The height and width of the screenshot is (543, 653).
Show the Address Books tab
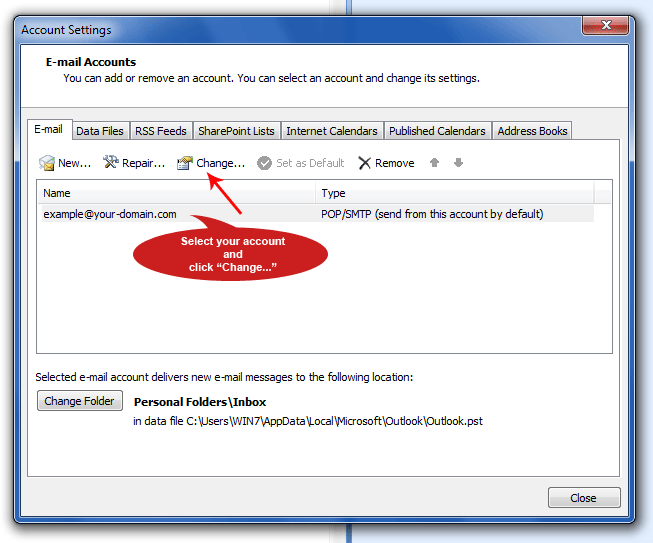pos(532,131)
